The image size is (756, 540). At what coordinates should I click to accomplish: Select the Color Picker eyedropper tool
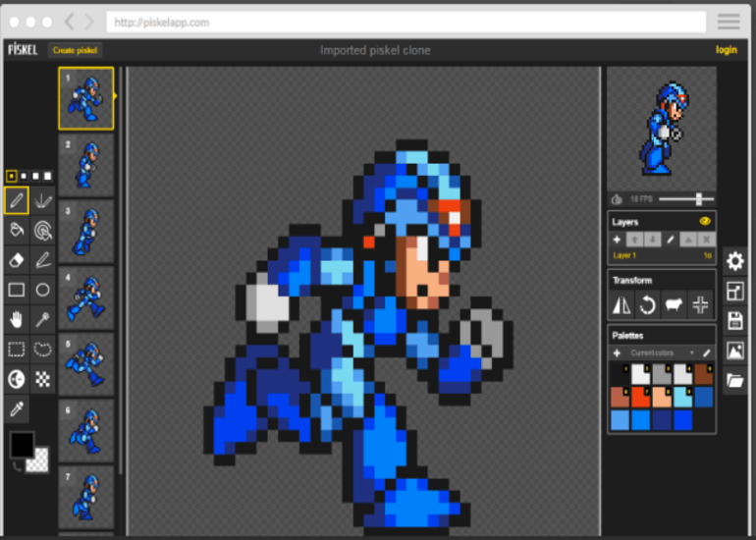pyautogui.click(x=17, y=407)
